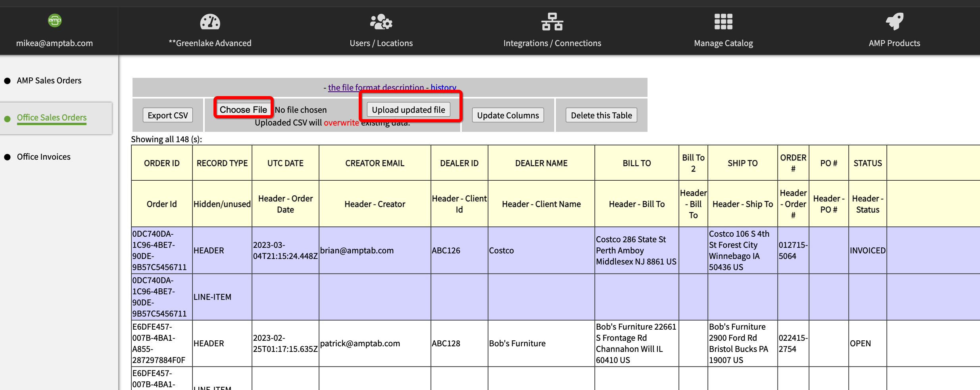Screen dimensions: 980x390
Task: Click the INVOICED status cell
Action: click(867, 251)
